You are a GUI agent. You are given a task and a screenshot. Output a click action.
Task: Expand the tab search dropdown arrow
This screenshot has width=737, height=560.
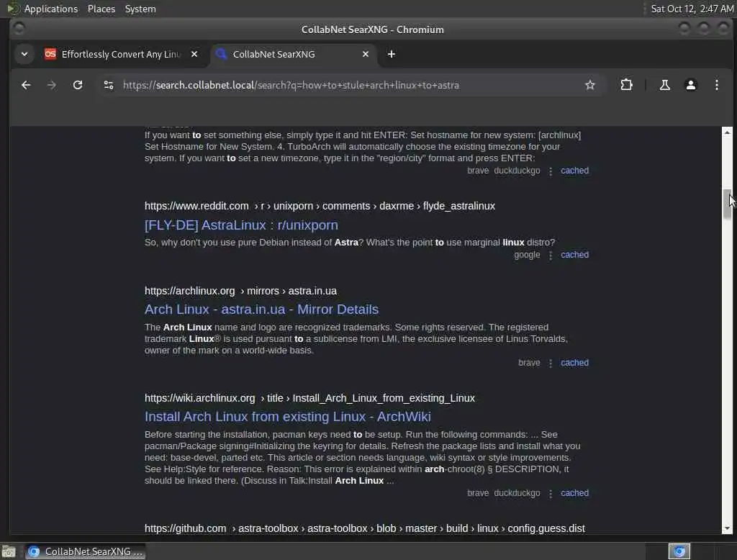24,54
